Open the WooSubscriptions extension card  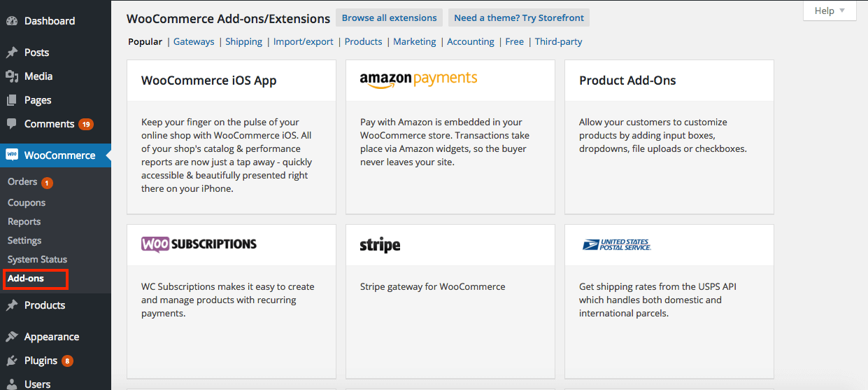pyautogui.click(x=231, y=301)
